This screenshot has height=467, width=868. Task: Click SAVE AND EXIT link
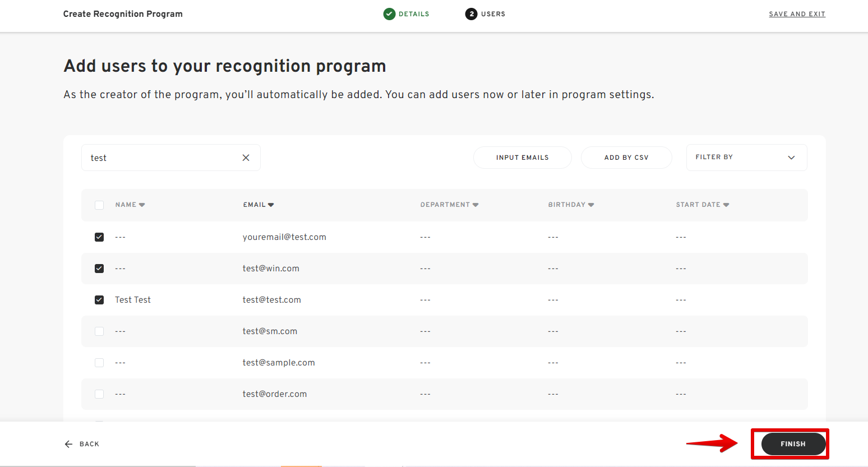[797, 13]
